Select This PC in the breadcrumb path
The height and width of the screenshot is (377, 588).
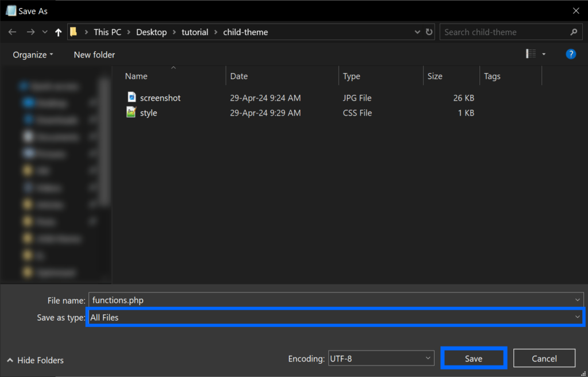pos(107,32)
